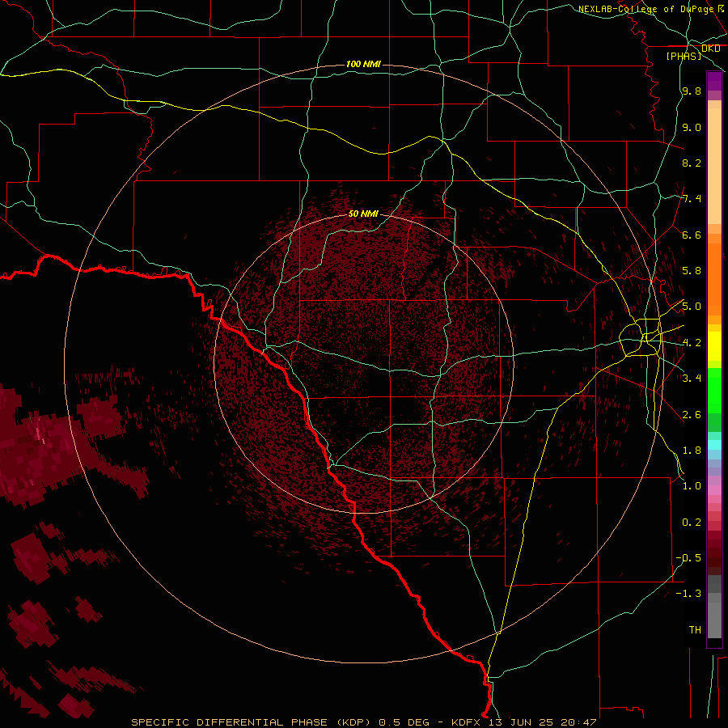Click the 3.4 legend value
The image size is (728, 728).
click(x=692, y=379)
